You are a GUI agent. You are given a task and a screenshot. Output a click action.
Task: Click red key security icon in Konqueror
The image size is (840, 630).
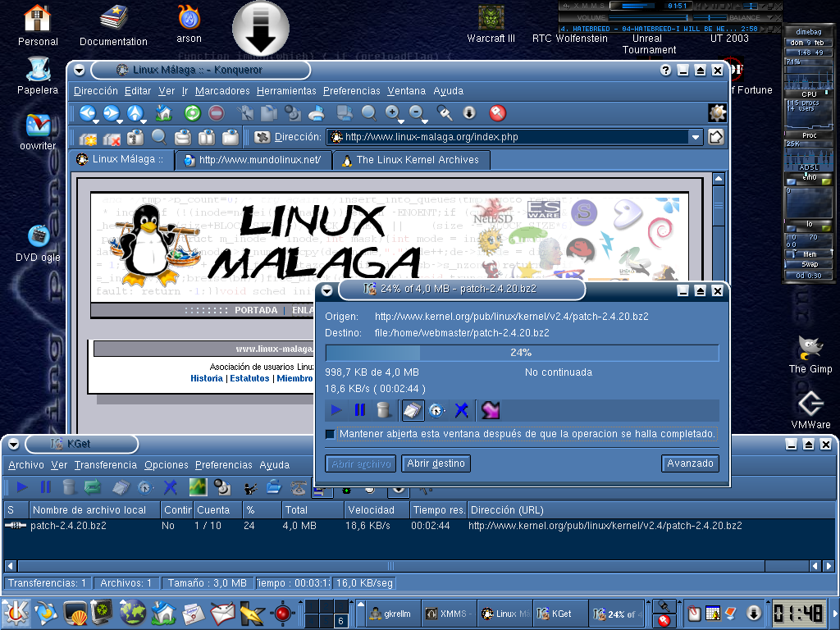(x=498, y=113)
